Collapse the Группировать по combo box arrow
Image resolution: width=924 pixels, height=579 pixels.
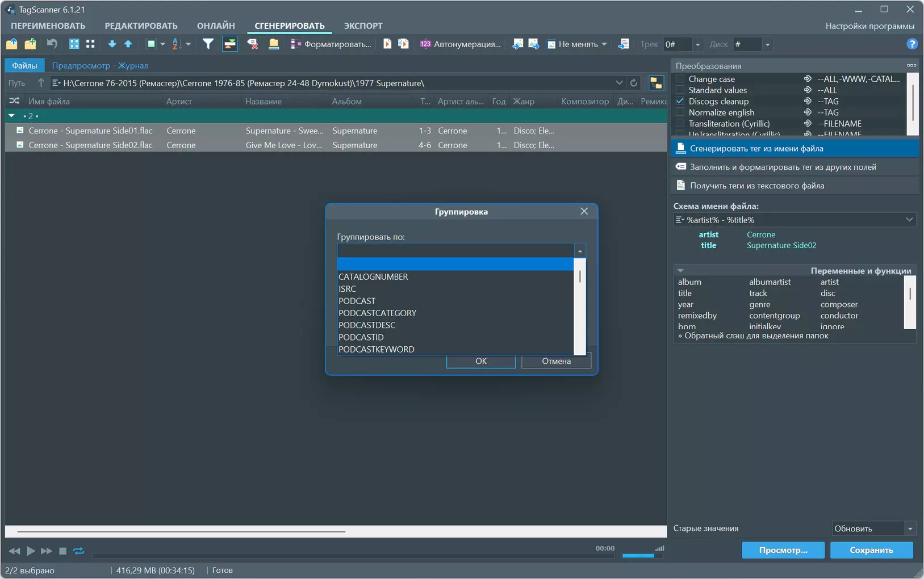[580, 251]
